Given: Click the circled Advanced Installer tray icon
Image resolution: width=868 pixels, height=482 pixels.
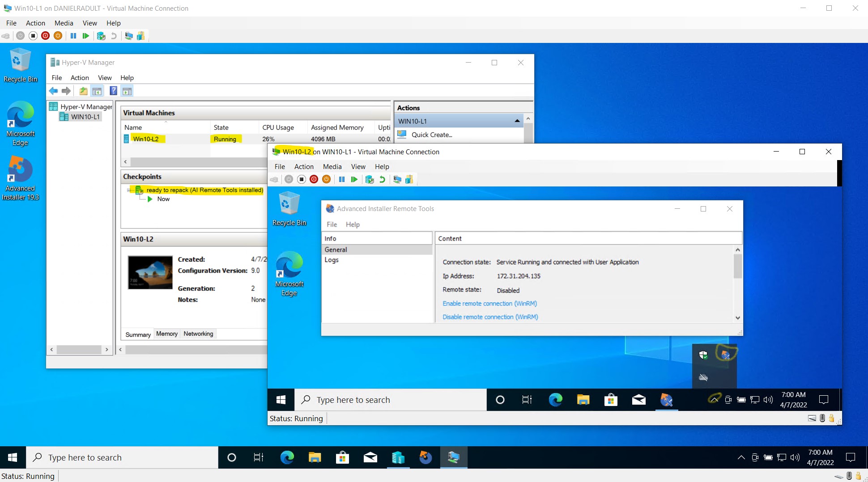Looking at the screenshot, I should 725,355.
